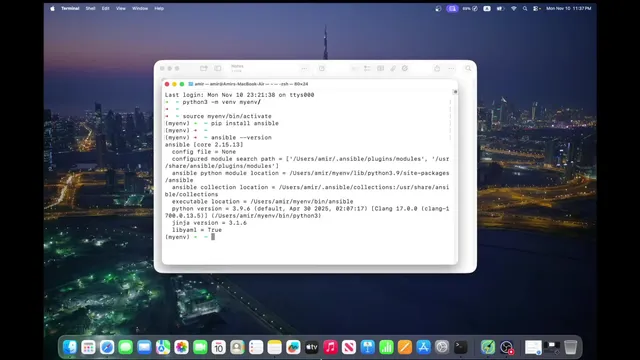
Task: Open Reminders from the Dock
Action: (x=256, y=347)
